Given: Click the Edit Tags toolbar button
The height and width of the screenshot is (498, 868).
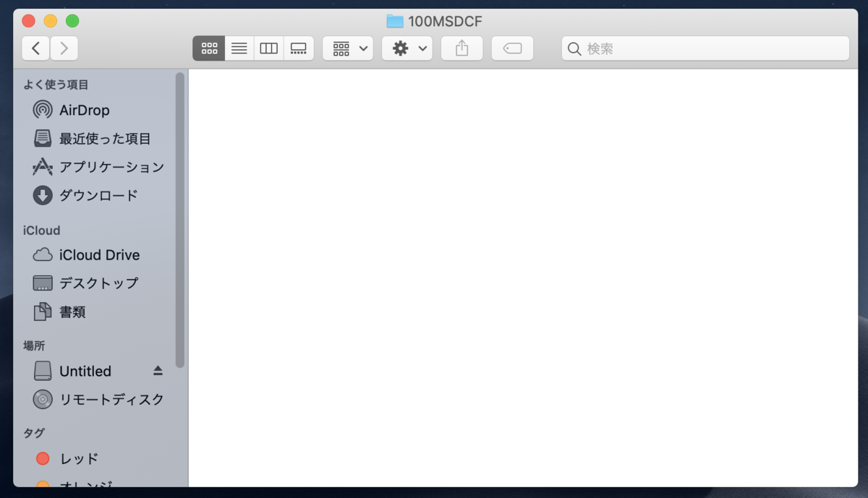Looking at the screenshot, I should point(512,48).
